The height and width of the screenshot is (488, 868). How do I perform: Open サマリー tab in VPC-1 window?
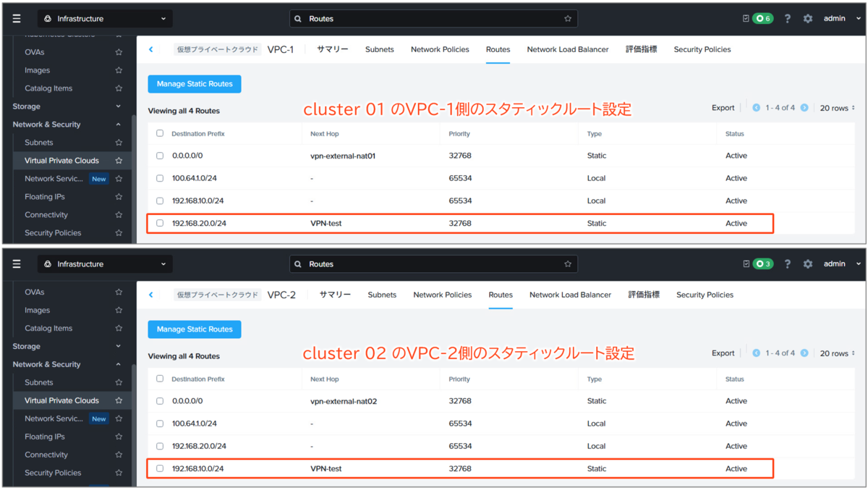[333, 49]
